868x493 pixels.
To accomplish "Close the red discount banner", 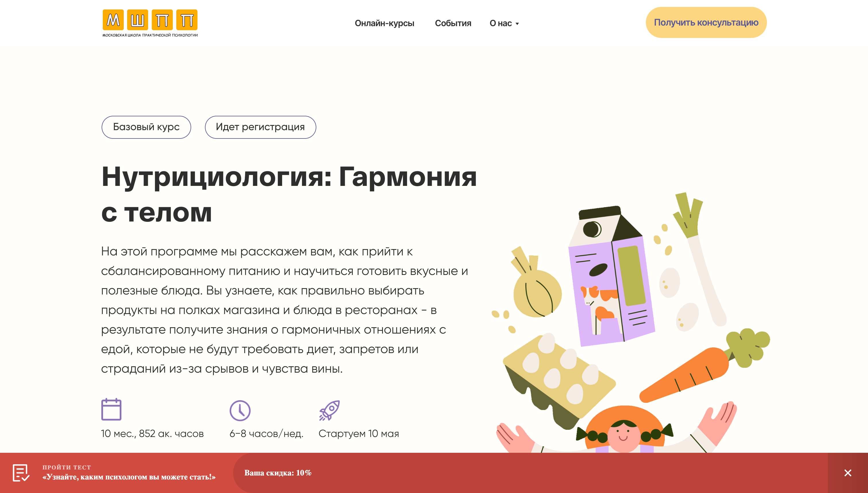I will point(848,473).
